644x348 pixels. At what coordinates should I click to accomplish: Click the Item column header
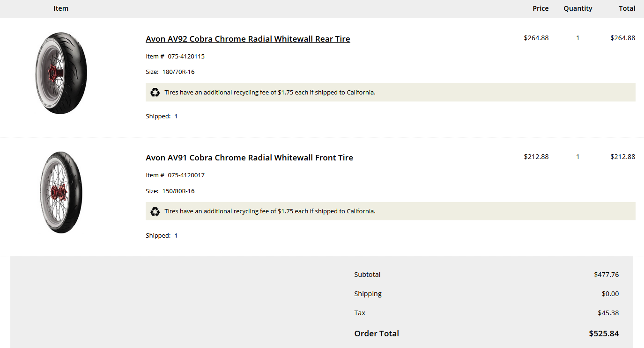tap(61, 8)
